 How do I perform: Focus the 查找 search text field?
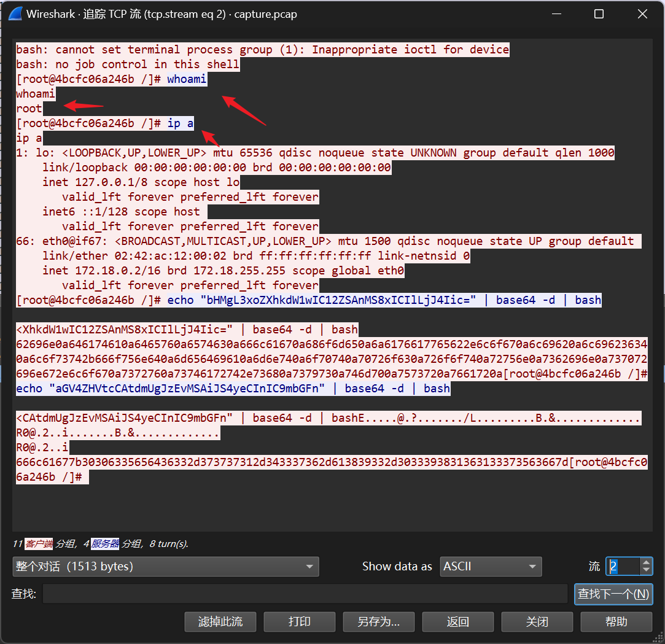point(305,594)
